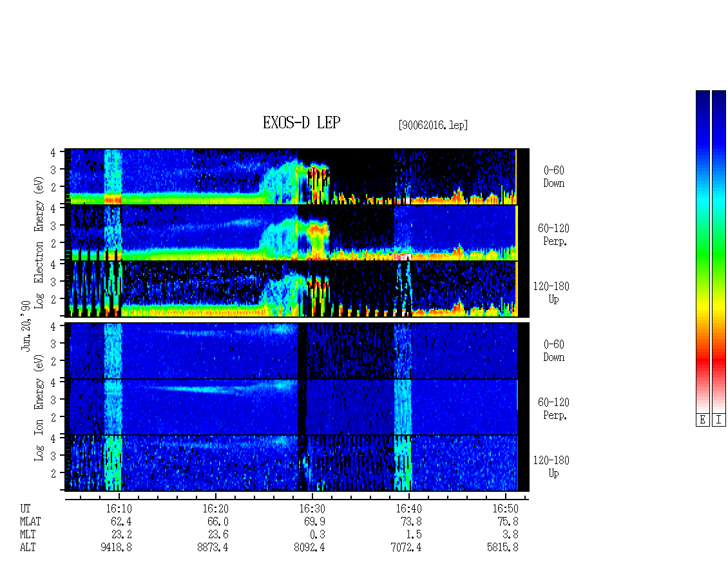Viewport: 728px width, 564px height.
Task: Click ALT value 8092.4
Action: (309, 548)
